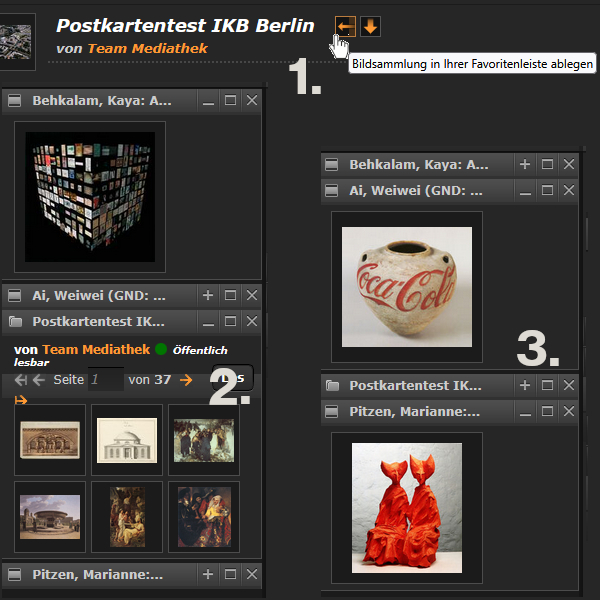600x600 pixels.
Task: Click the image icon in the collapsed Pitzen header
Action: 15,574
